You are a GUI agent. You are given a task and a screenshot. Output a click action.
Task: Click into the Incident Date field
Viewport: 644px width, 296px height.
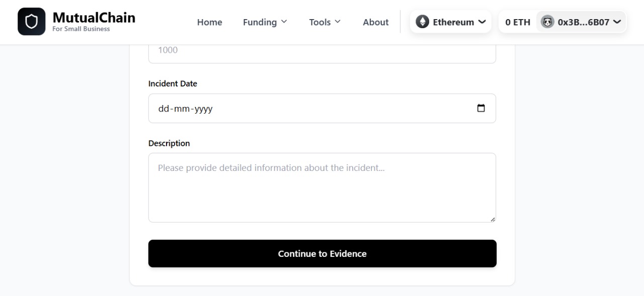(x=312, y=109)
